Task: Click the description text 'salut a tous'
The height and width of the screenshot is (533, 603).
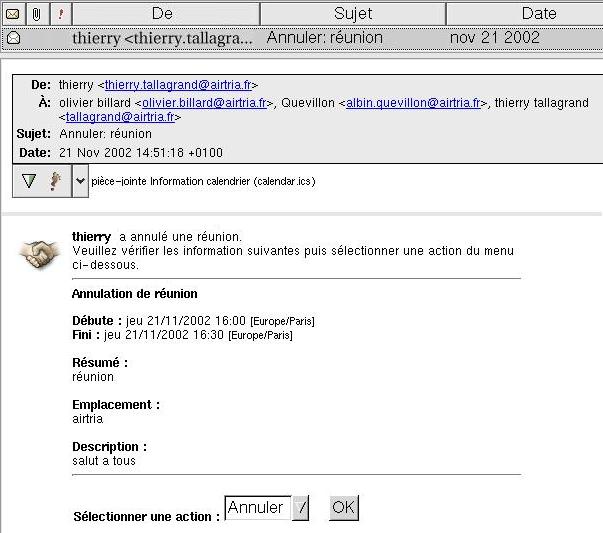Action: click(x=104, y=461)
